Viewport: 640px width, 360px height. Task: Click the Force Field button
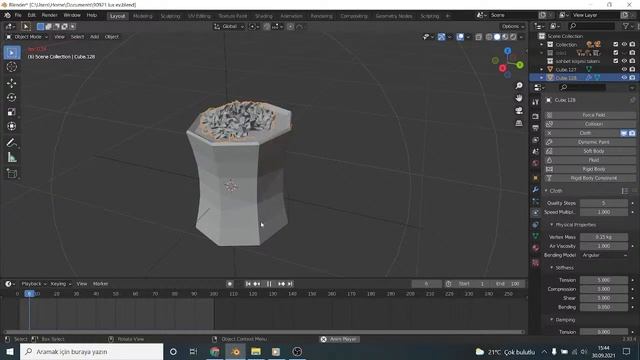590,115
